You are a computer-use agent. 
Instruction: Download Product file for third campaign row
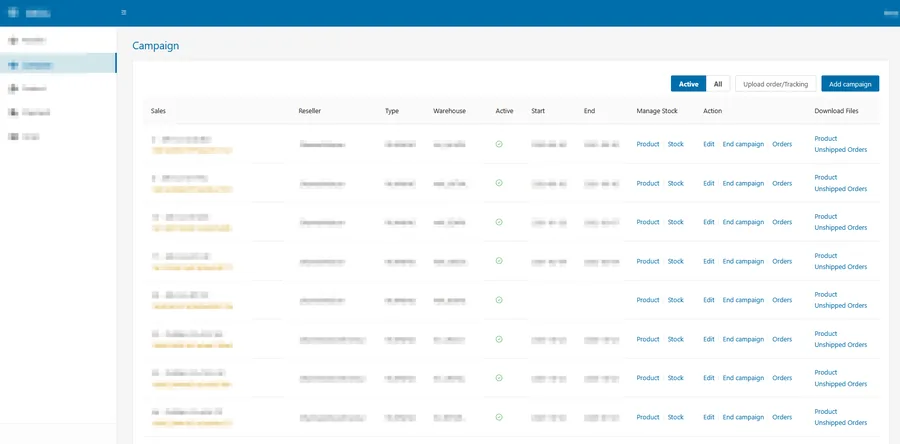click(825, 216)
